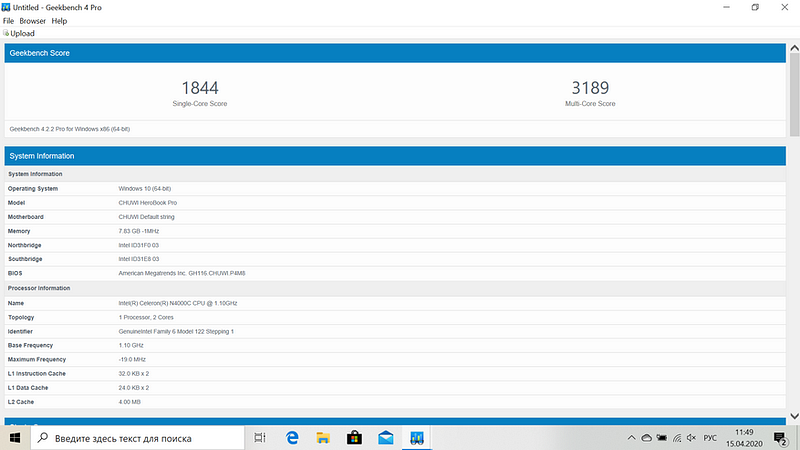Click the Operating System row label
800x450 pixels.
click(x=33, y=189)
